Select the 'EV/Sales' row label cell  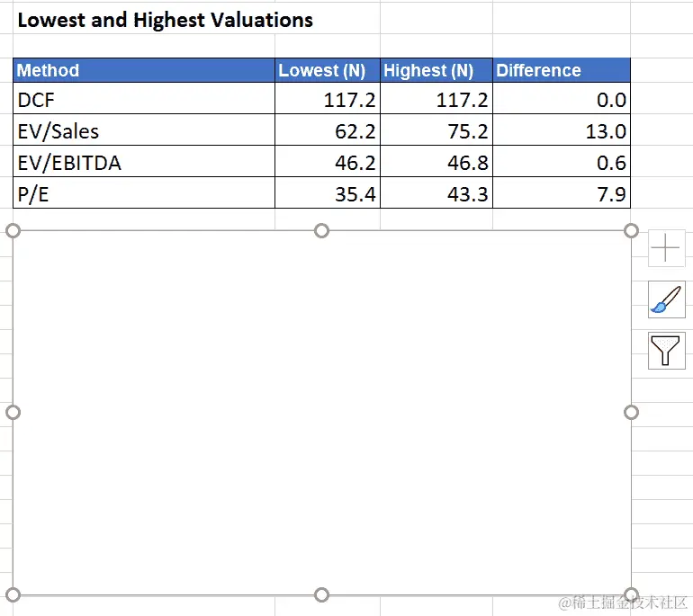point(144,129)
